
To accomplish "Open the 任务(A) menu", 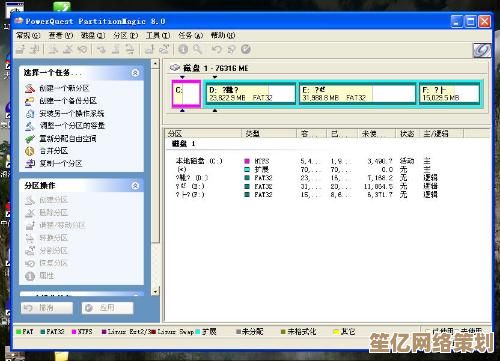I will click(190, 35).
